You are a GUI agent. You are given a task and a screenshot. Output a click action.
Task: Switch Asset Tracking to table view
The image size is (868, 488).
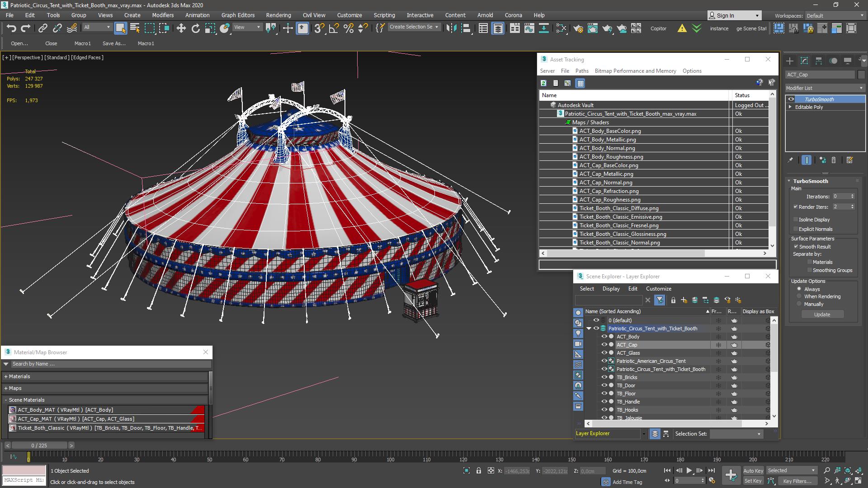click(x=580, y=83)
